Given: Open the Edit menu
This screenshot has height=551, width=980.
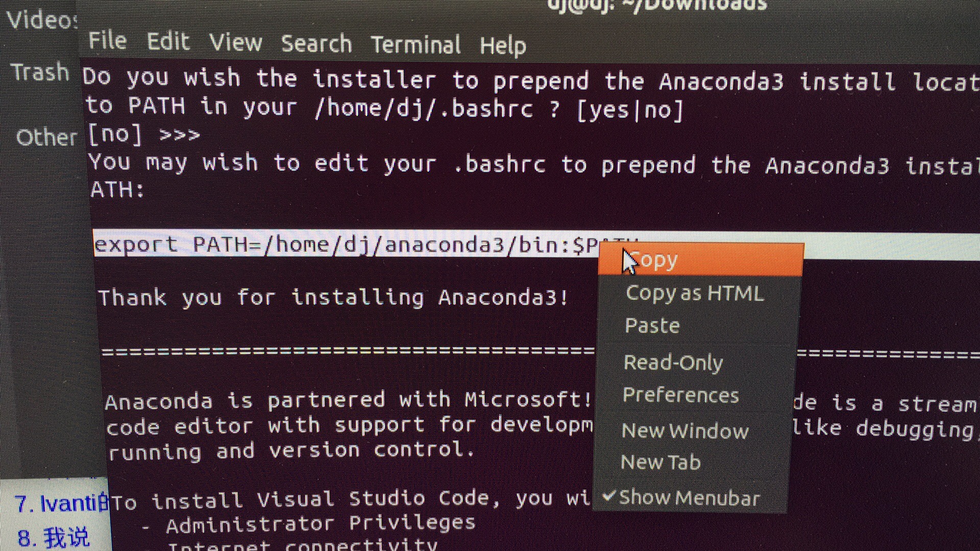Looking at the screenshot, I should coord(168,41).
